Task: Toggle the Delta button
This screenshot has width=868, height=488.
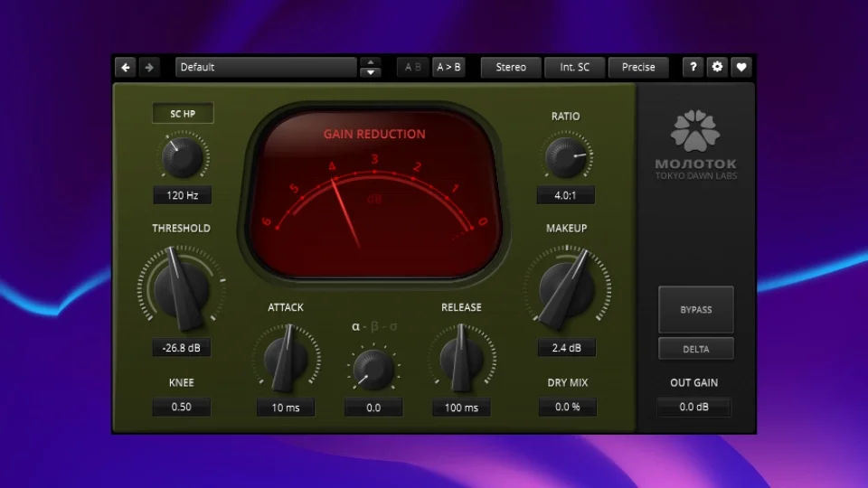Action: click(x=696, y=349)
